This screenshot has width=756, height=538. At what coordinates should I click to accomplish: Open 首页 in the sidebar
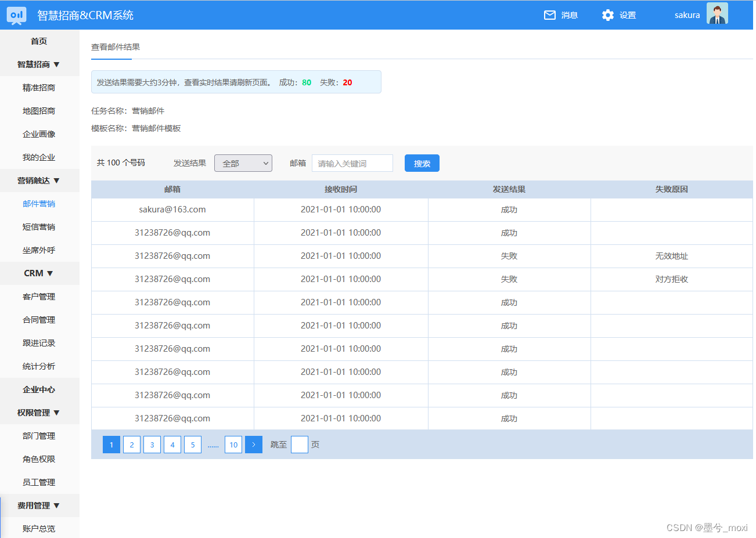tap(39, 41)
